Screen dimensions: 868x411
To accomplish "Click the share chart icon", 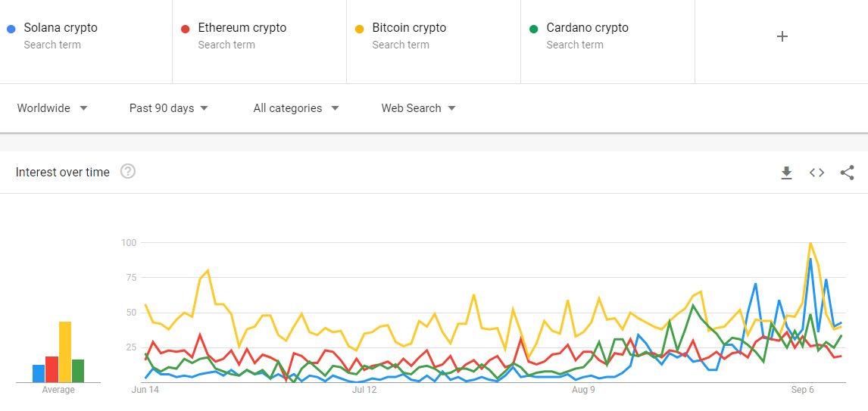I will pos(847,173).
